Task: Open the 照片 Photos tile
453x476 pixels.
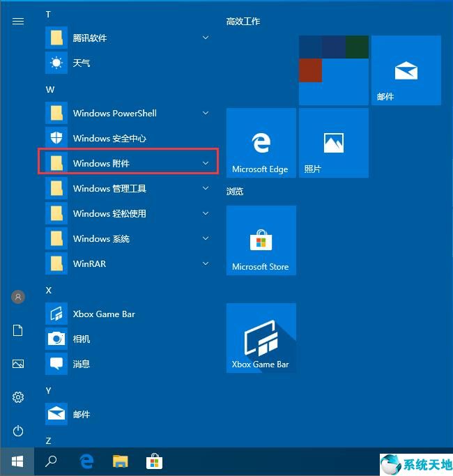Action: [x=334, y=143]
